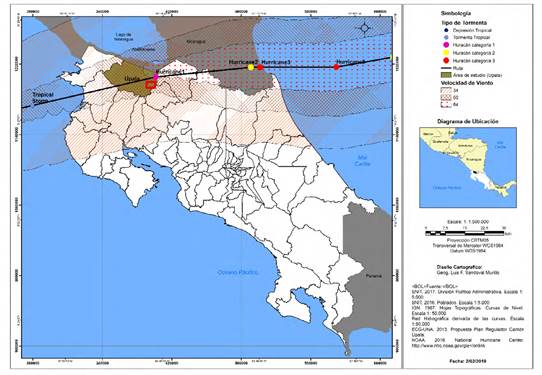
Task: Click the red Hurricane4 marker over Caribbean
Action: point(336,67)
